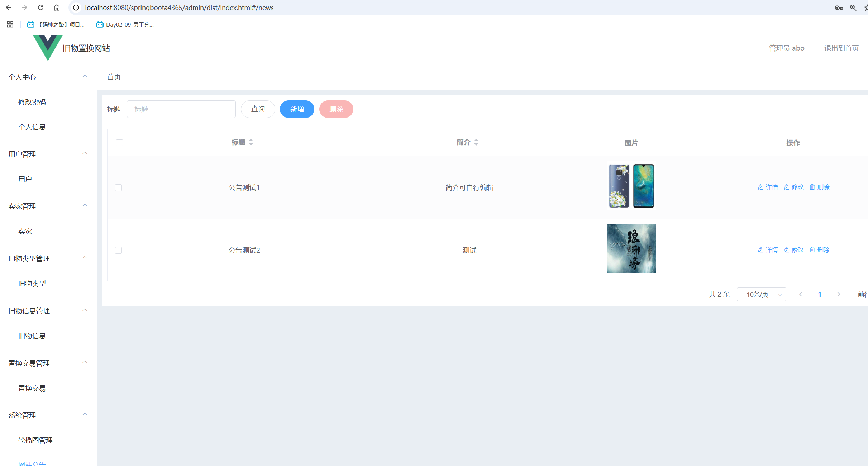Select 卖家 from the sidebar menu
Viewport: 868px width, 466px height.
[x=25, y=231]
